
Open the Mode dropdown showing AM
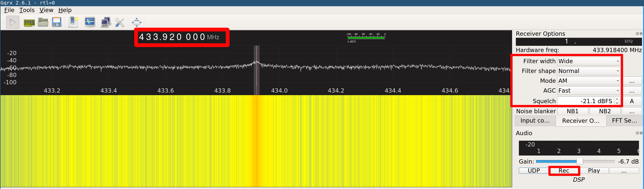(588, 81)
